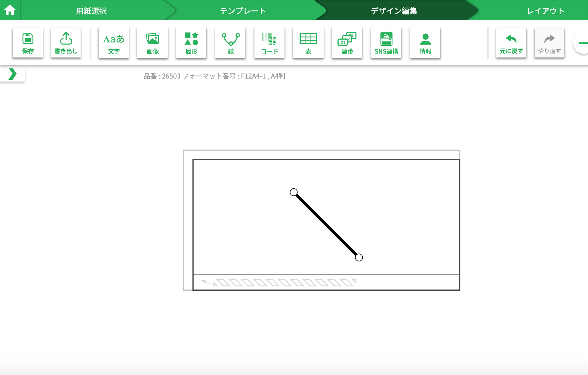Go to テンプレート step

coord(243,11)
